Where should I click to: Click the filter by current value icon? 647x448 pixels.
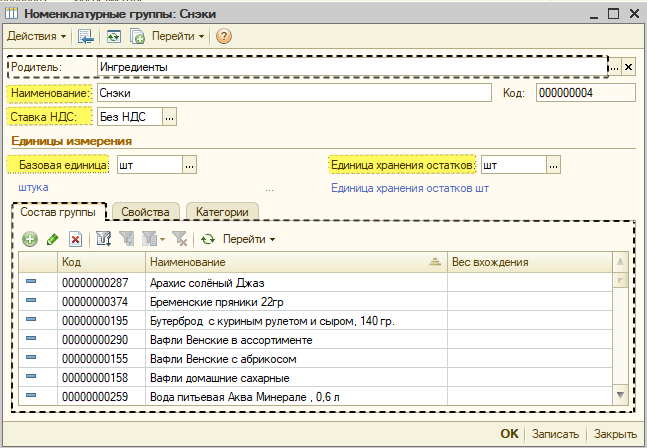tap(127, 239)
